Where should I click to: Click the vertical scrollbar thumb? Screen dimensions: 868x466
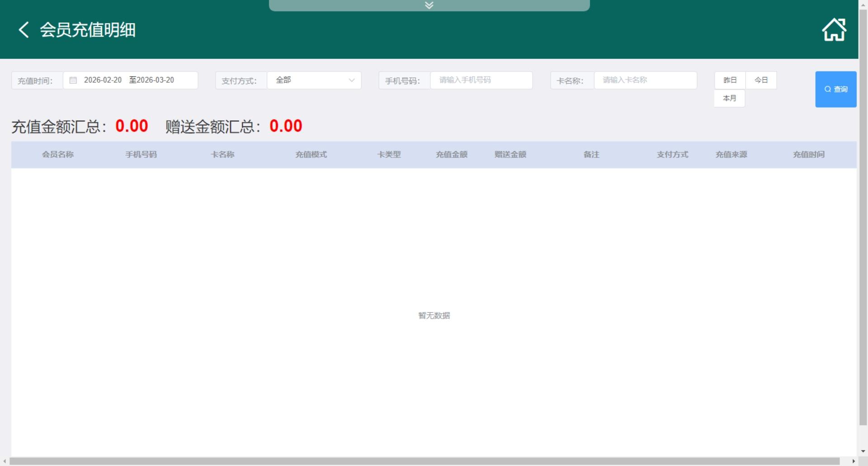point(863,217)
